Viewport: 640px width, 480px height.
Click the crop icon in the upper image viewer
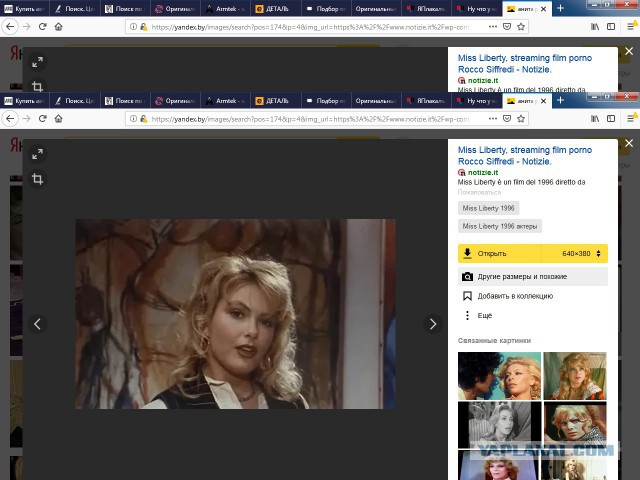pyautogui.click(x=38, y=86)
